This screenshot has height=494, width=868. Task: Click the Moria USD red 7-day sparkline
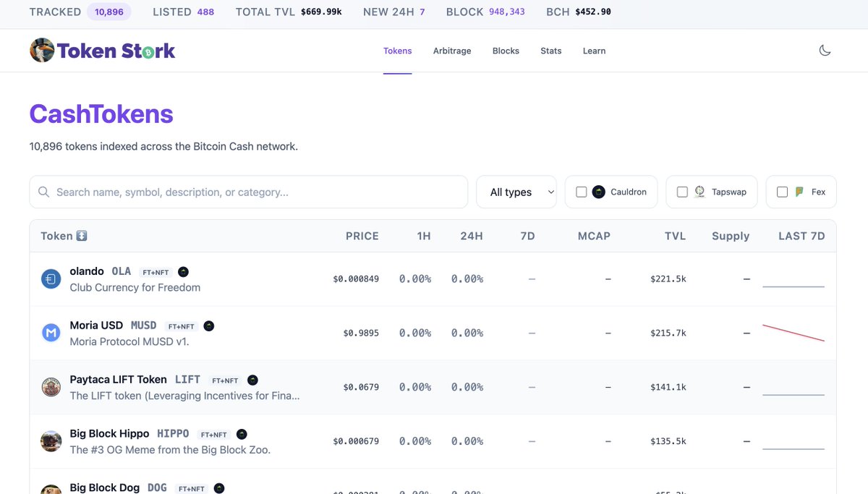point(793,333)
